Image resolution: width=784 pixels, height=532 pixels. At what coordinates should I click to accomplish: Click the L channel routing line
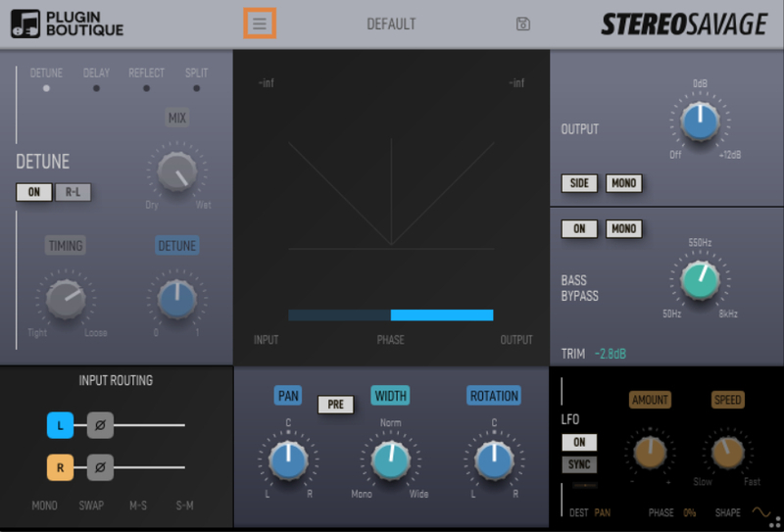tap(150, 425)
